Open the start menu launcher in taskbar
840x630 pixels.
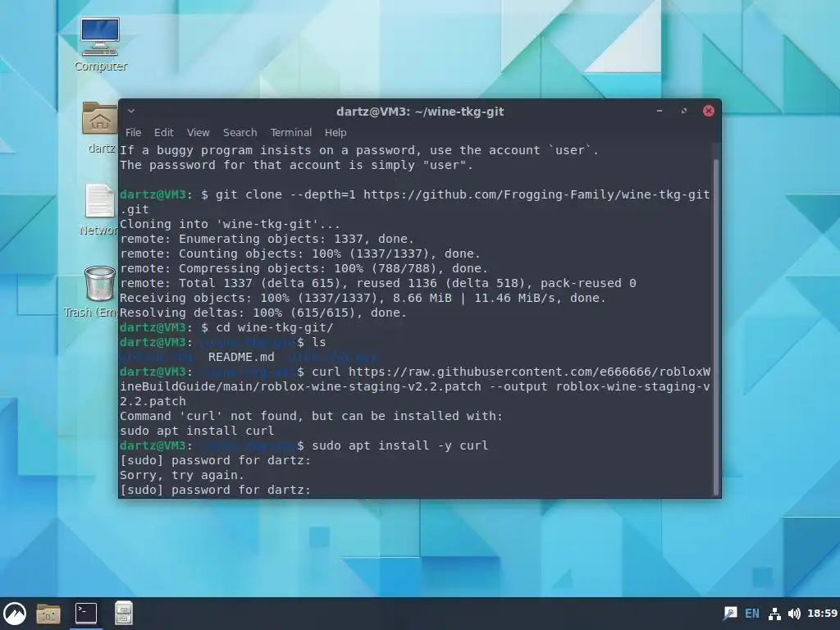(x=15, y=614)
